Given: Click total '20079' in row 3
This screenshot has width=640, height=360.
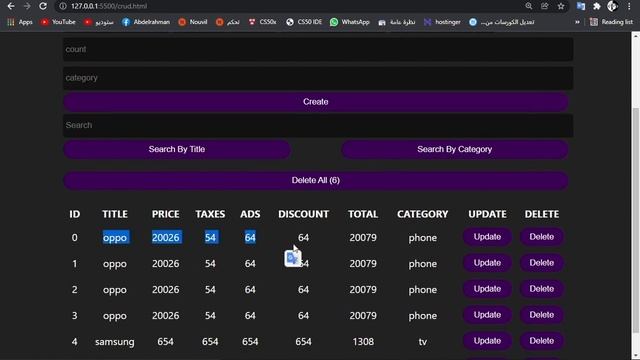Looking at the screenshot, I should pos(363,316).
